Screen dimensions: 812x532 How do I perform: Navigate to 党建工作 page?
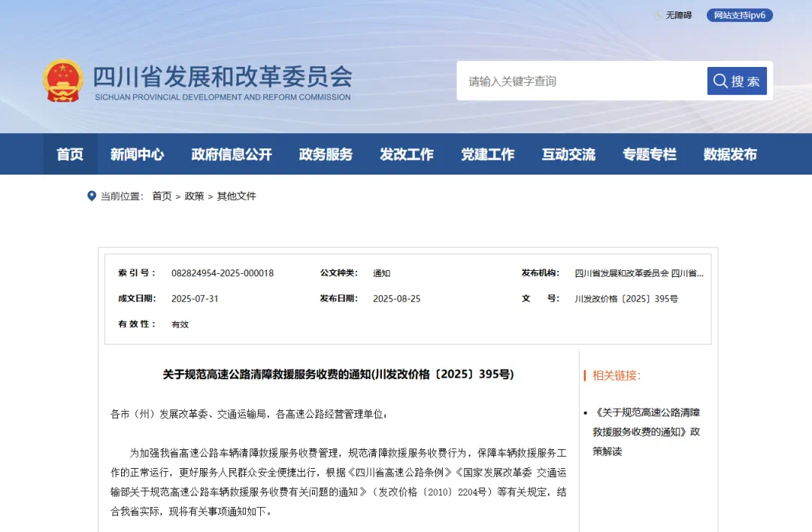pyautogui.click(x=488, y=154)
